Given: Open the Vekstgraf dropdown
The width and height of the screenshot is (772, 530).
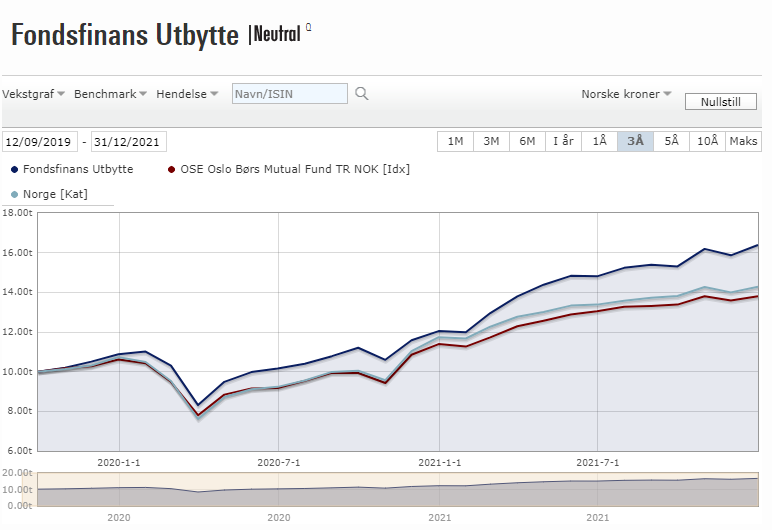Looking at the screenshot, I should click(x=33, y=94).
